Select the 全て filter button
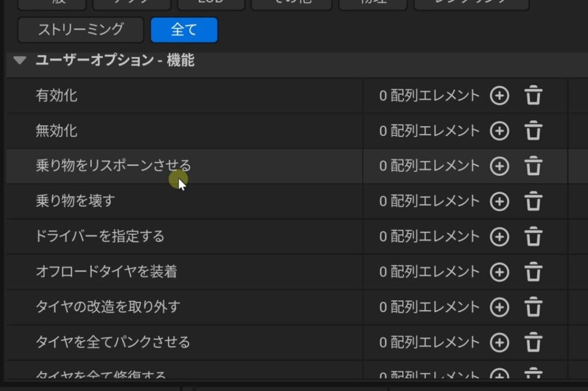588x391 pixels. pyautogui.click(x=184, y=30)
